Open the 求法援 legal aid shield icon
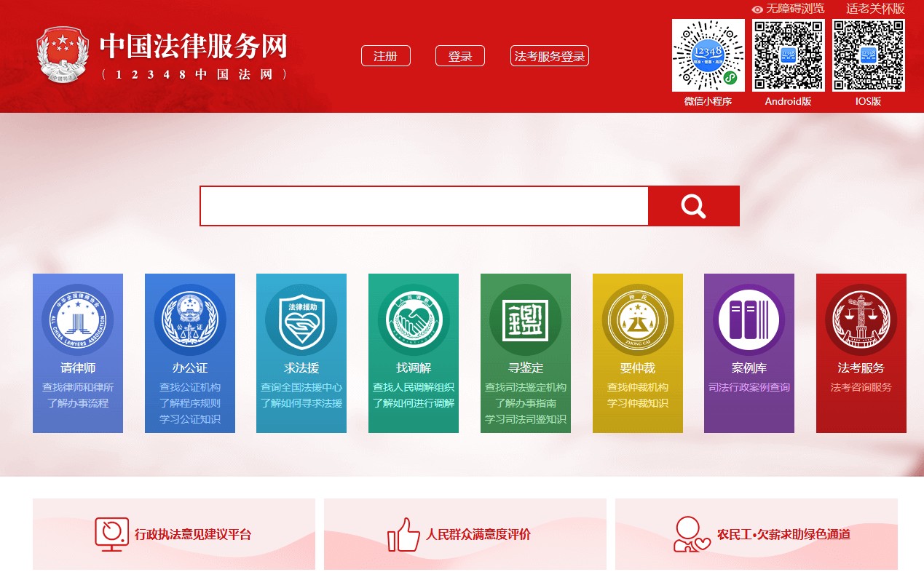This screenshot has width=924, height=580. 301,319
